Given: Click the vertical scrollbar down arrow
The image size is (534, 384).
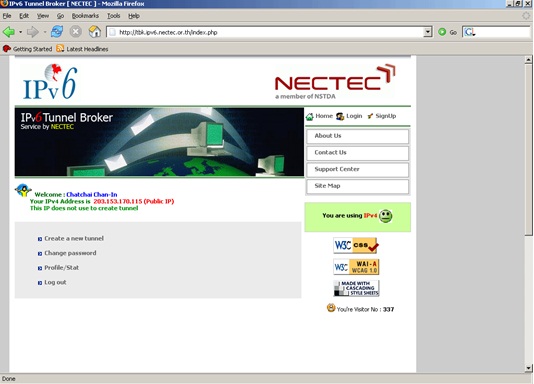Looking at the screenshot, I should click(x=528, y=368).
